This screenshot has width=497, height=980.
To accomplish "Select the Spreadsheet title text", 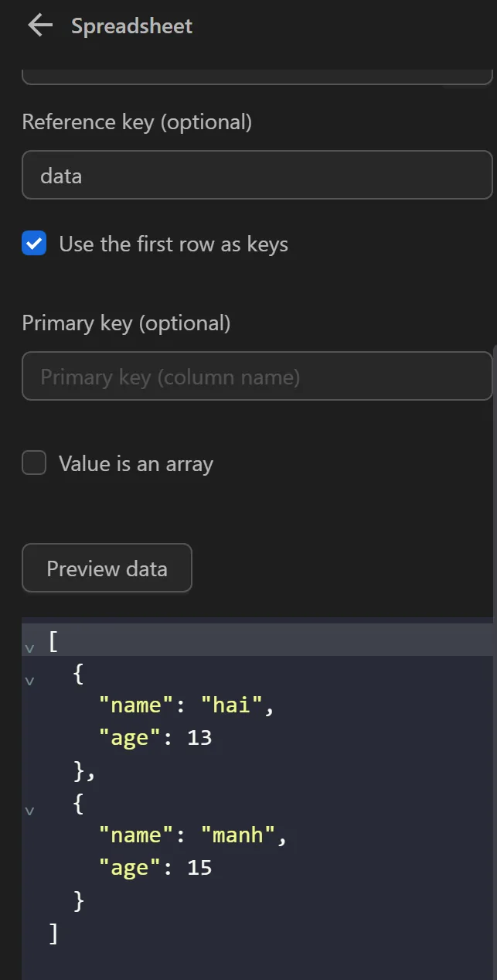I will (130, 26).
